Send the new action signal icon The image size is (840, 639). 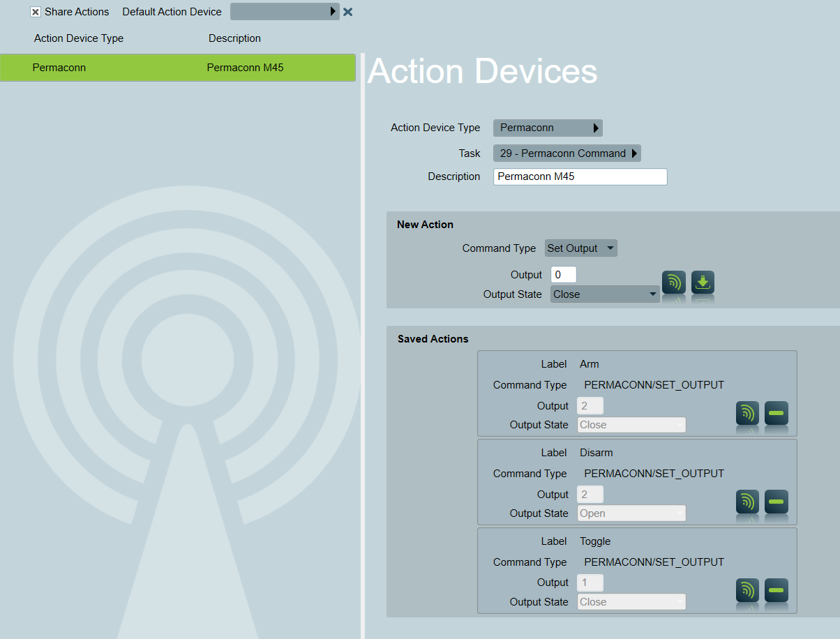point(674,283)
